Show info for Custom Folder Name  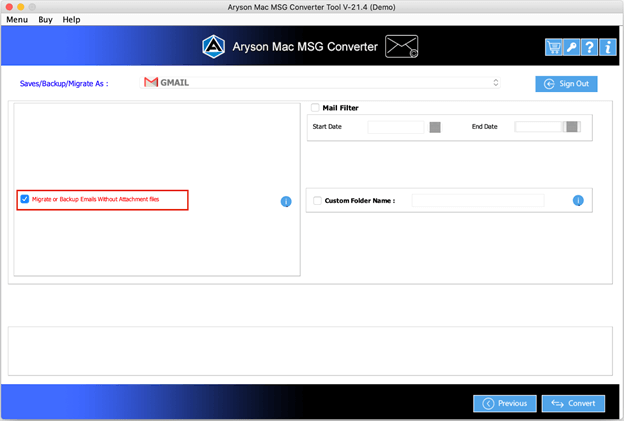click(x=578, y=201)
